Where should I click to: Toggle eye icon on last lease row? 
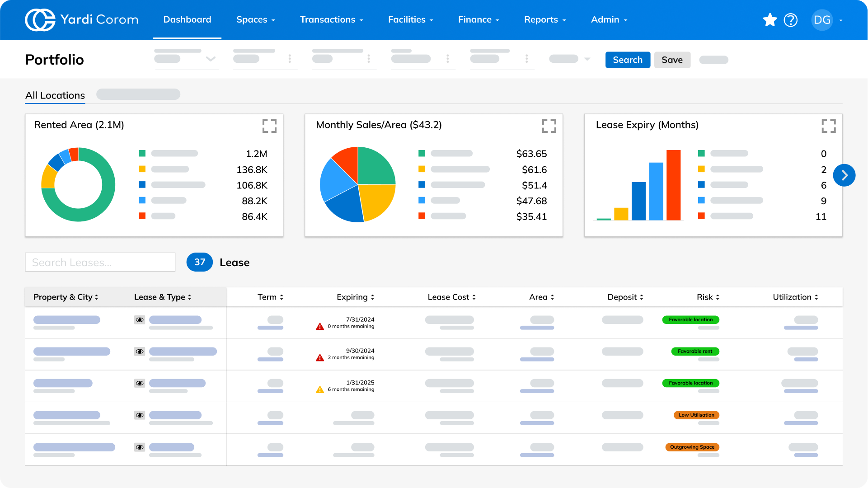(x=140, y=447)
